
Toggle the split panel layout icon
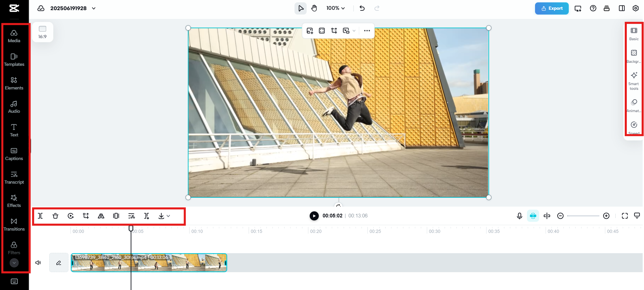click(622, 8)
